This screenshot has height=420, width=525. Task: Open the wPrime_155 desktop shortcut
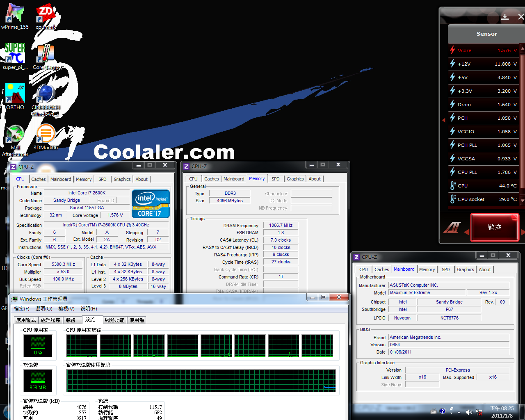[x=15, y=16]
